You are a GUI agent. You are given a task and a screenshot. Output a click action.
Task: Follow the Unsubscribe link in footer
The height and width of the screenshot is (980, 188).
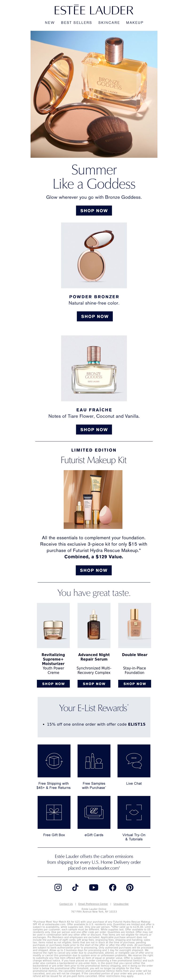click(121, 904)
